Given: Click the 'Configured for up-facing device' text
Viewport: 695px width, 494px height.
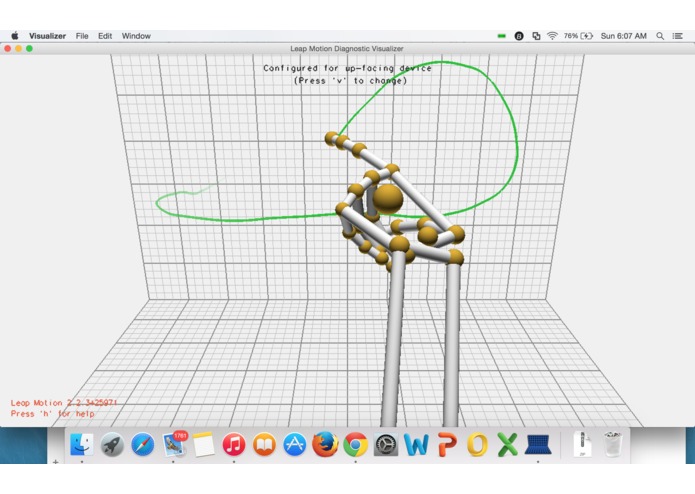Looking at the screenshot, I should 347,68.
